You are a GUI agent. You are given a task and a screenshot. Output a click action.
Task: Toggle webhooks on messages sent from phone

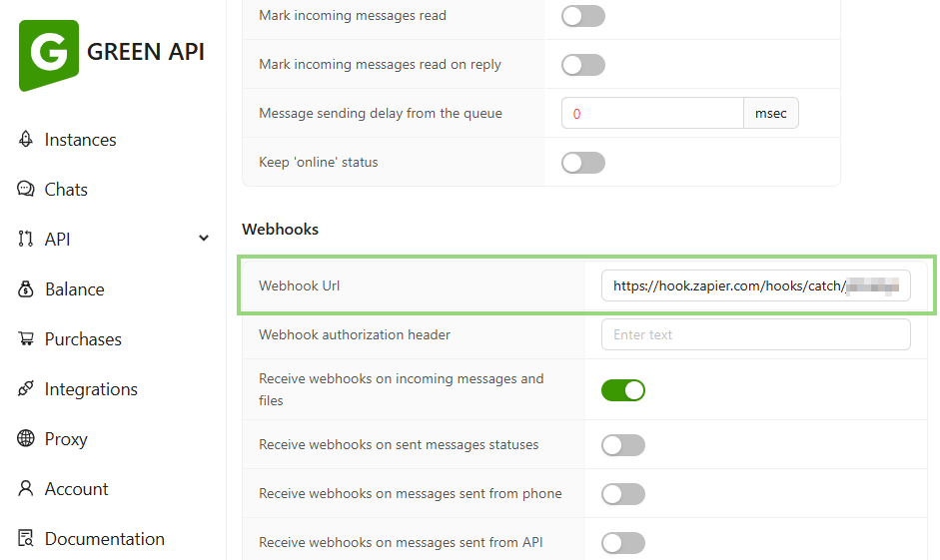pos(623,494)
